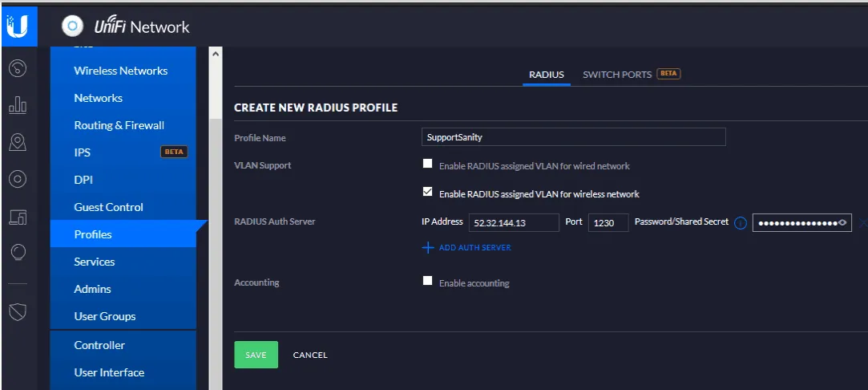Open the Statistics bar chart icon

point(18,104)
